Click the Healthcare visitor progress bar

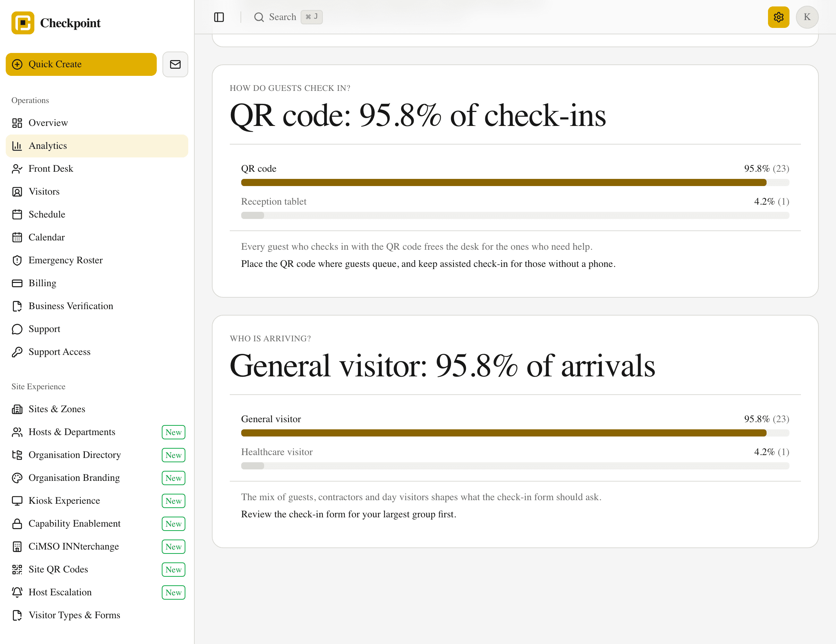click(x=515, y=466)
